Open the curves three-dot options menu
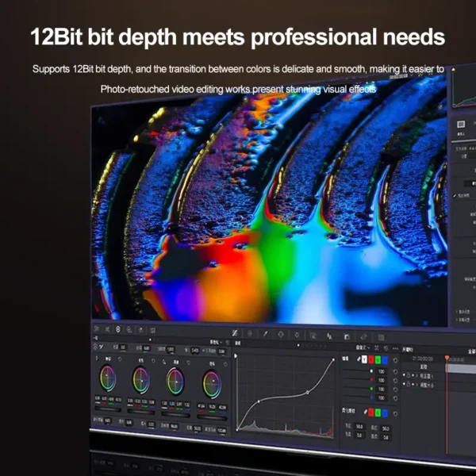 [395, 348]
